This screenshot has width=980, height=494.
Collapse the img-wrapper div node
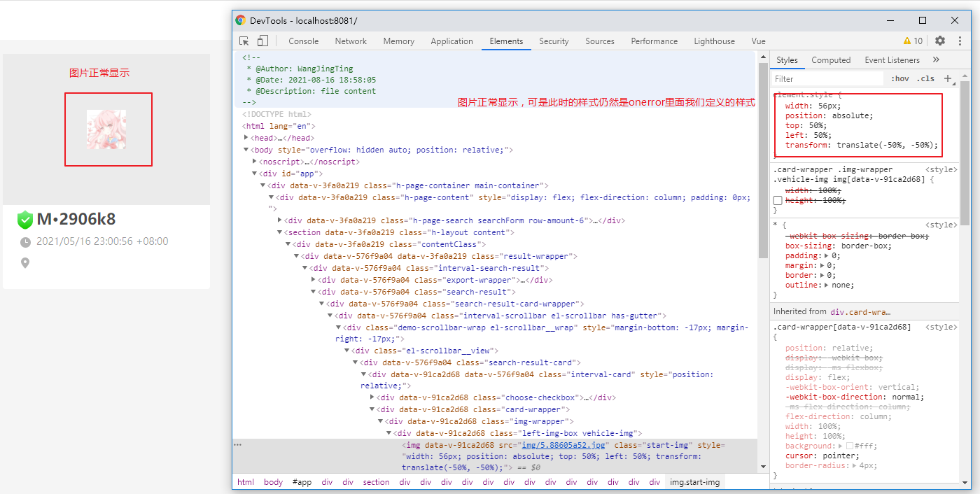(x=380, y=421)
